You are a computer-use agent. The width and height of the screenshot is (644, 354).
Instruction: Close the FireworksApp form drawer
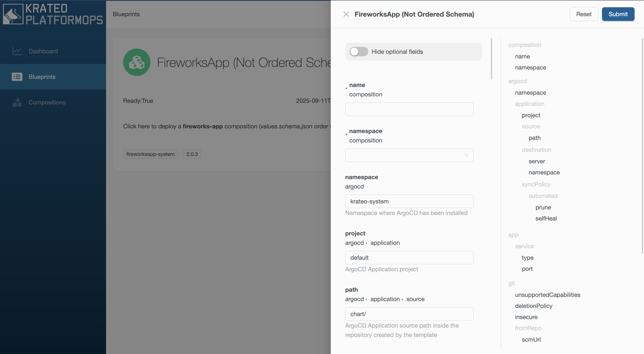tap(346, 14)
